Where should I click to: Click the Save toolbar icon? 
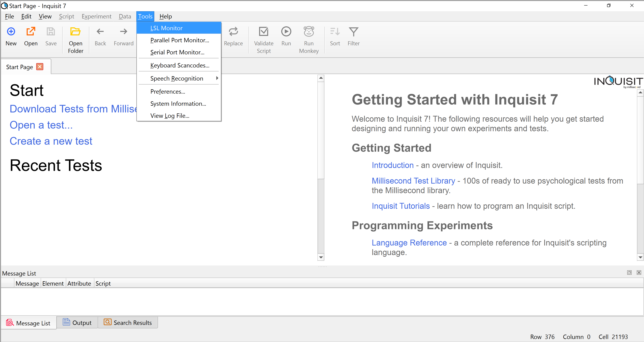point(51,32)
